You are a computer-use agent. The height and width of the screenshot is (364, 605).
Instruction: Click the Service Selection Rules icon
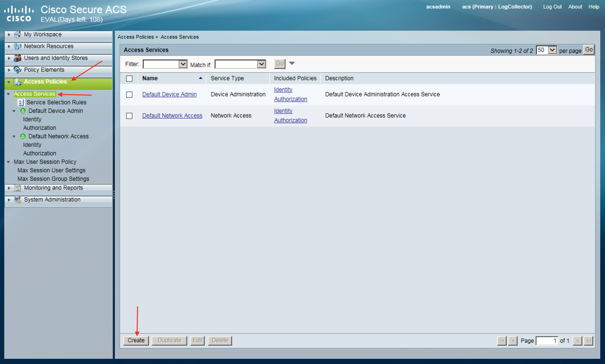(21, 102)
